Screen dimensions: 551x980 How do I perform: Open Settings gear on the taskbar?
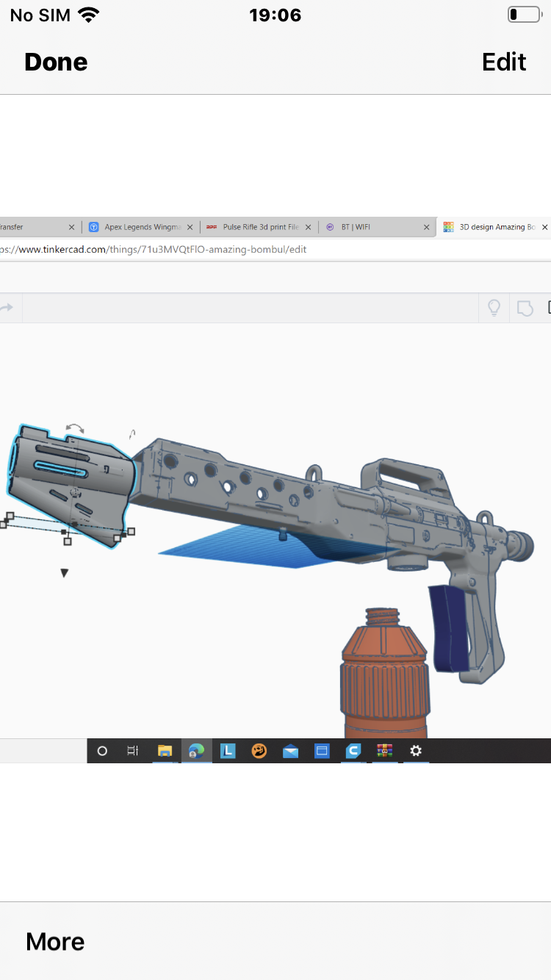pos(416,751)
